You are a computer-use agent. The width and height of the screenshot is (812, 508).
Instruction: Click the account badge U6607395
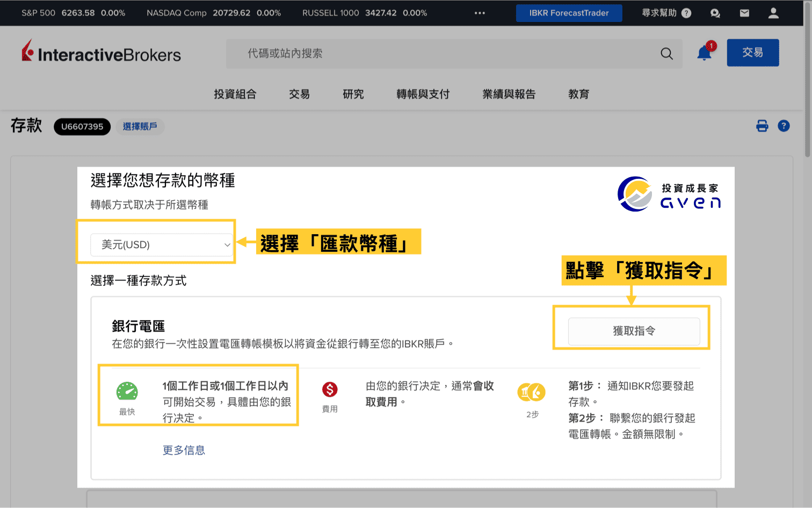point(82,127)
